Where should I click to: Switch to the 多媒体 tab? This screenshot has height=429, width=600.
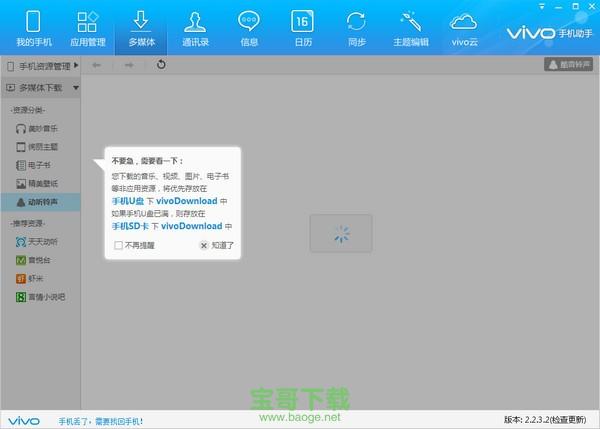141,29
